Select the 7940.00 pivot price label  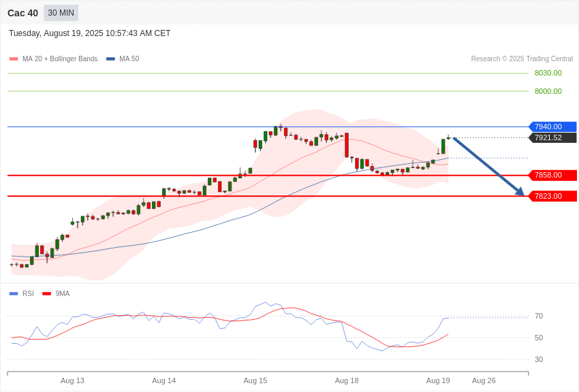coord(553,127)
